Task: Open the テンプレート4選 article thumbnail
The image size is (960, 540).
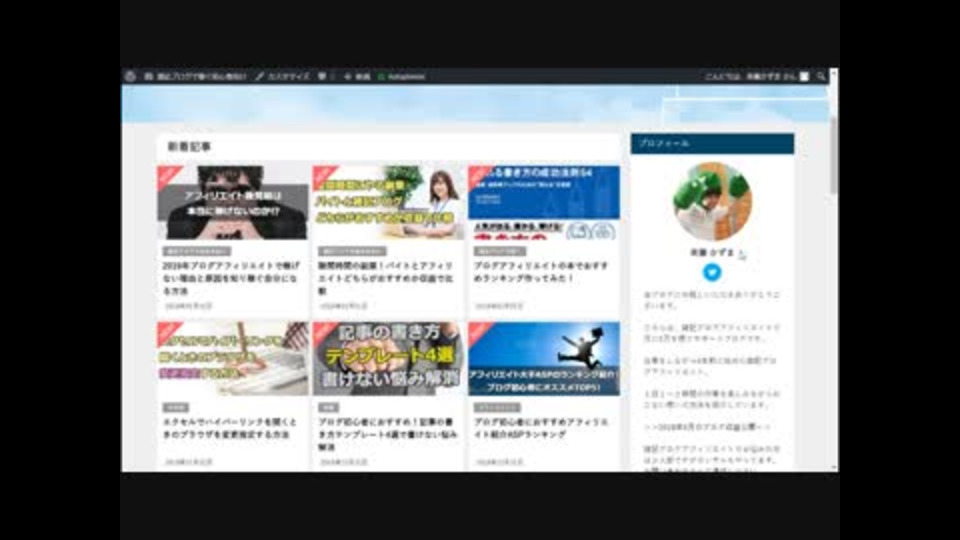Action: click(x=388, y=359)
